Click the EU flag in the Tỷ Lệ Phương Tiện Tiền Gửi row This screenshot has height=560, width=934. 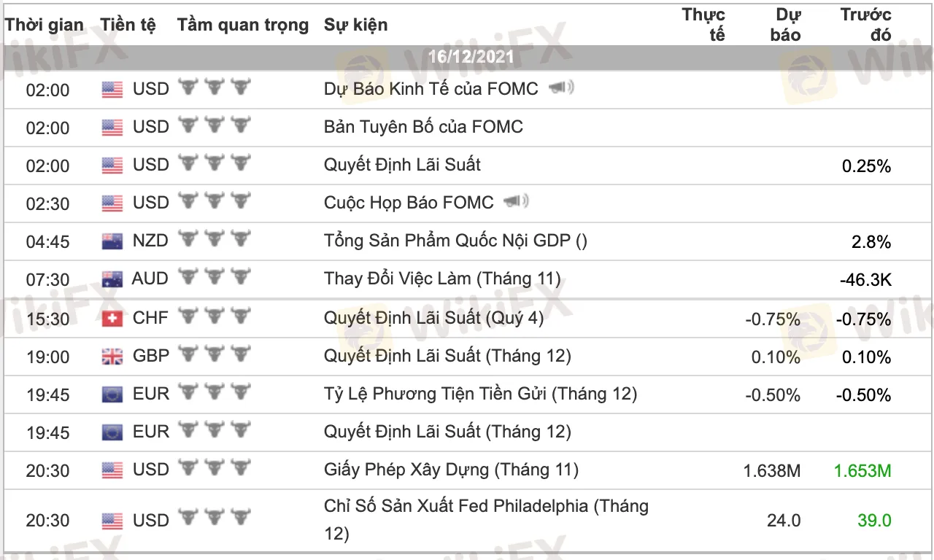tap(112, 394)
